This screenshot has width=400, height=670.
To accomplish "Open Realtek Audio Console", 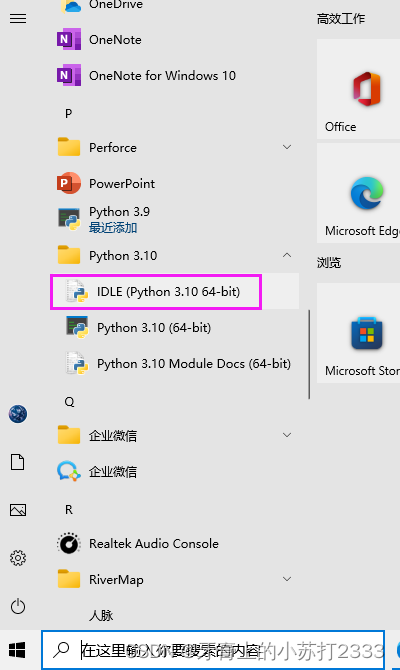I will click(x=174, y=544).
